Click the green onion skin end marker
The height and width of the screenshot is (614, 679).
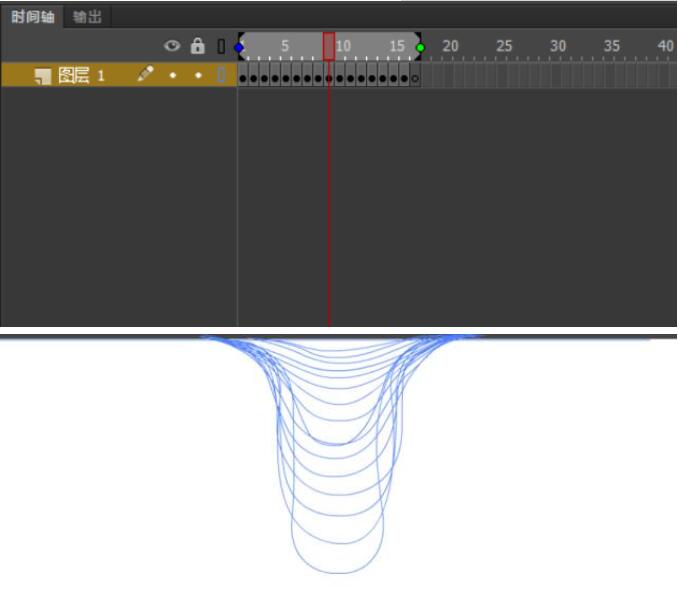(x=420, y=48)
